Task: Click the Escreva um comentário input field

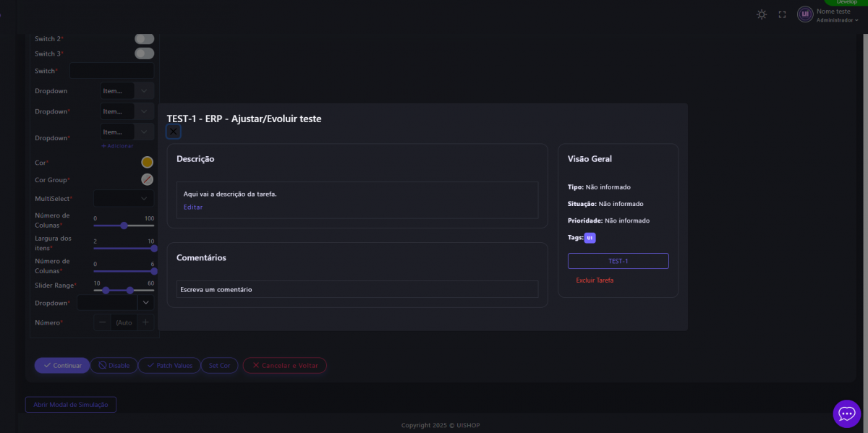Action: 357,289
